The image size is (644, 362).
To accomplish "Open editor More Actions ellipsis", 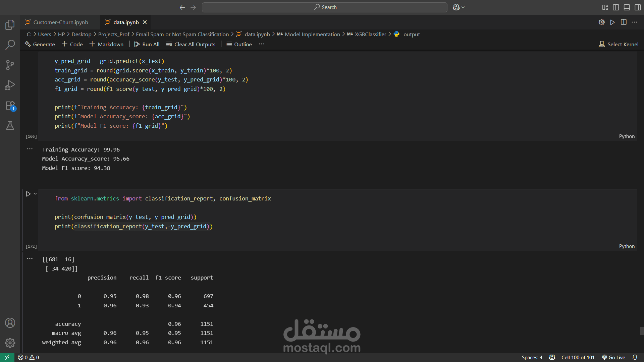I will [634, 22].
